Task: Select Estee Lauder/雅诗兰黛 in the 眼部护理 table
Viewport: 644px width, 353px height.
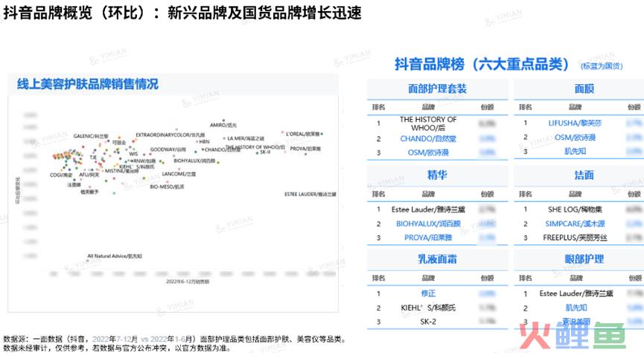Action: pyautogui.click(x=576, y=293)
